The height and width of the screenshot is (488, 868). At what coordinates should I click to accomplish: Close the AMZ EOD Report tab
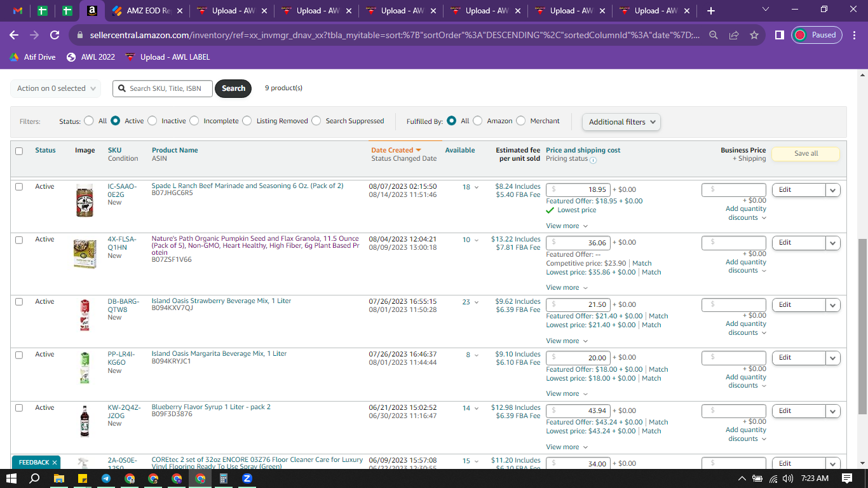(180, 11)
